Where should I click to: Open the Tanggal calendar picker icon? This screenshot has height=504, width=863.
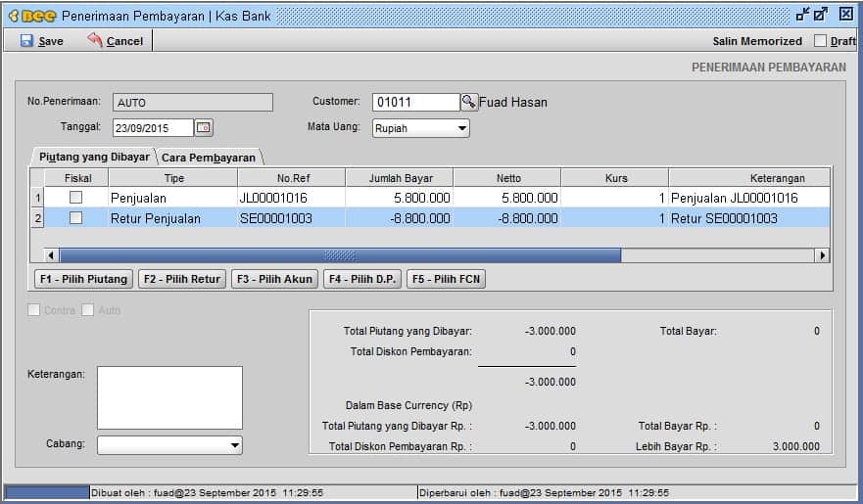click(x=204, y=127)
